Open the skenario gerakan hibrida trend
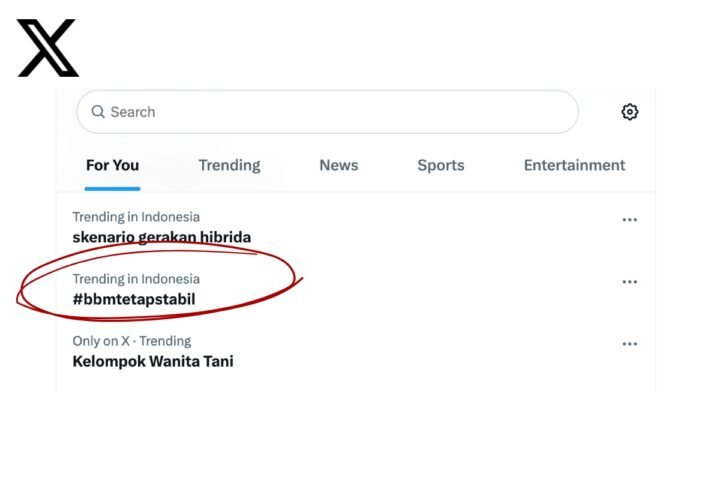 (162, 238)
